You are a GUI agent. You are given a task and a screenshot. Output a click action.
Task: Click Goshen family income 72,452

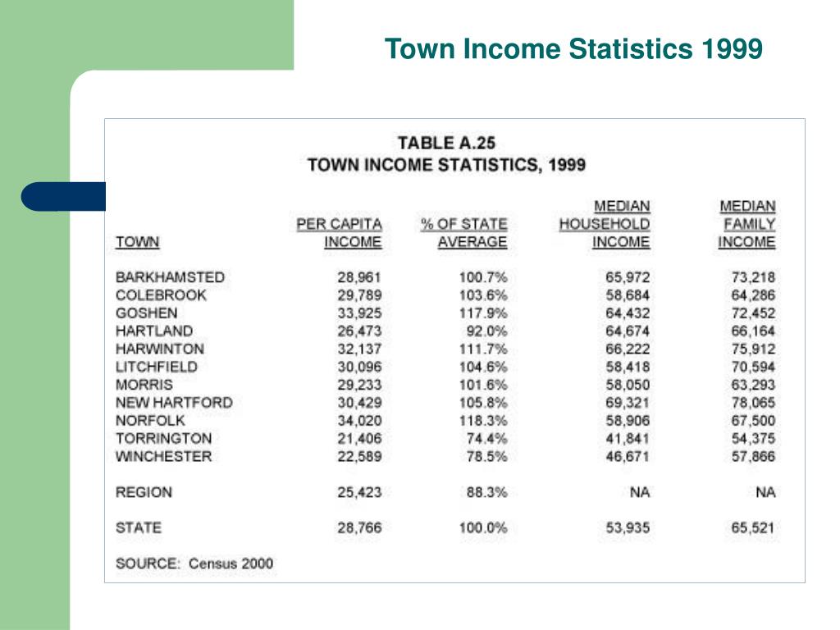click(753, 313)
